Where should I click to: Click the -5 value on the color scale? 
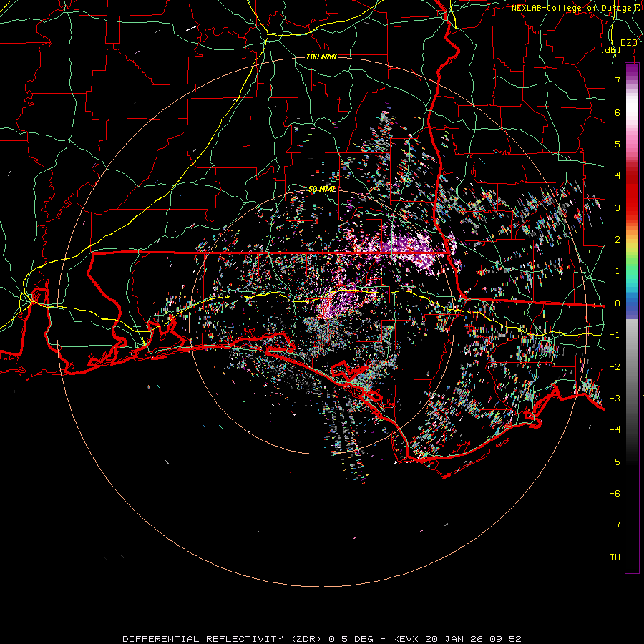click(615, 462)
